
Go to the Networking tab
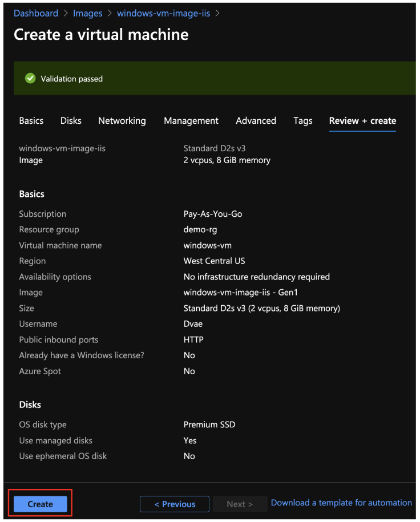click(x=122, y=121)
